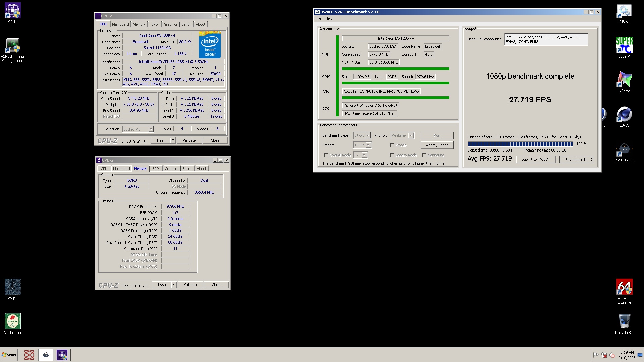Image resolution: width=644 pixels, height=362 pixels.
Task: Select the red knot taskbar icon
Action: click(x=29, y=355)
